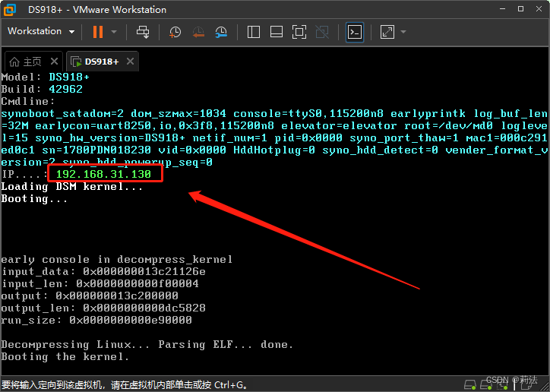The width and height of the screenshot is (550, 392).
Task: Click the 'early console in decompress_kernel' line
Action: coord(116,260)
